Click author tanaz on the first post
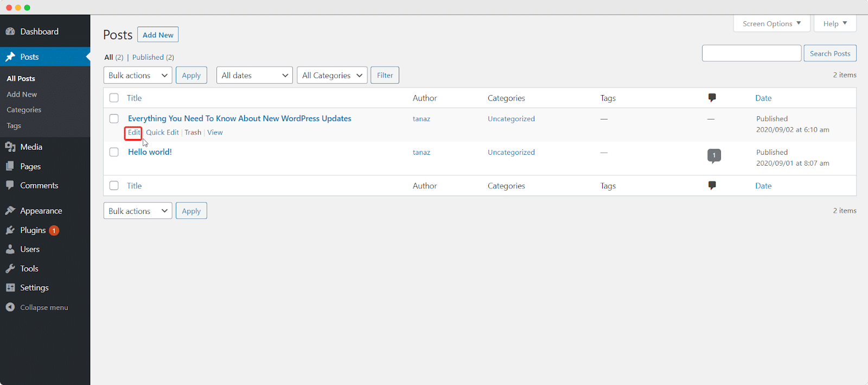Screen dimensions: 868x385 click(422, 119)
